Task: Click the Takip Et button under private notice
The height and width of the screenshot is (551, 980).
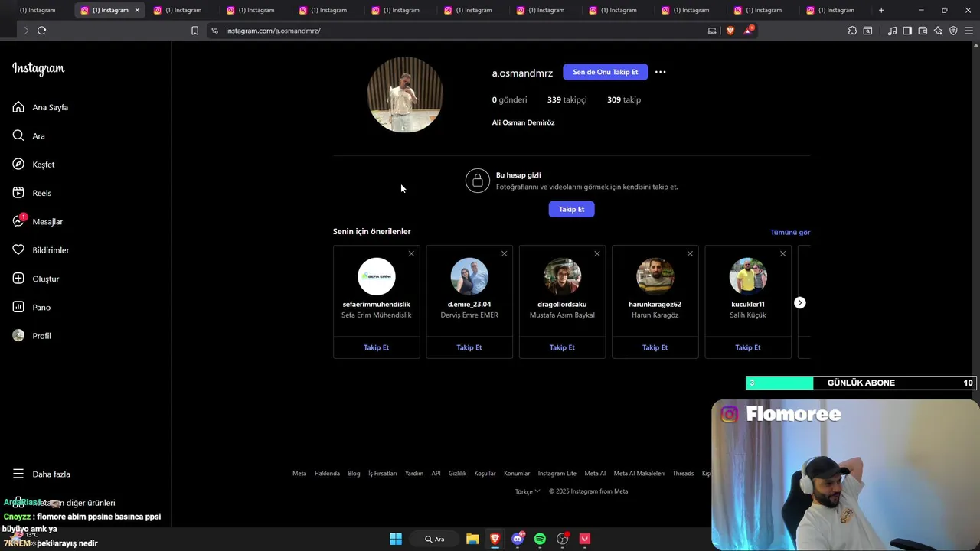Action: point(571,209)
